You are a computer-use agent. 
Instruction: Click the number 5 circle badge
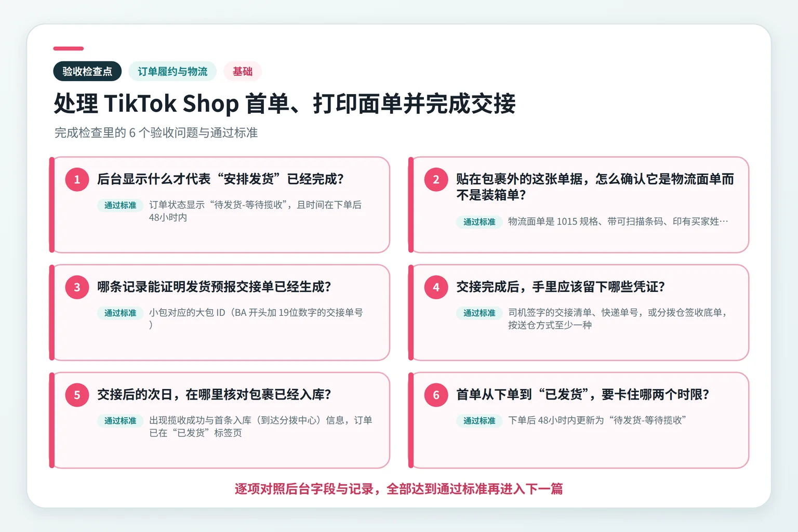point(77,395)
